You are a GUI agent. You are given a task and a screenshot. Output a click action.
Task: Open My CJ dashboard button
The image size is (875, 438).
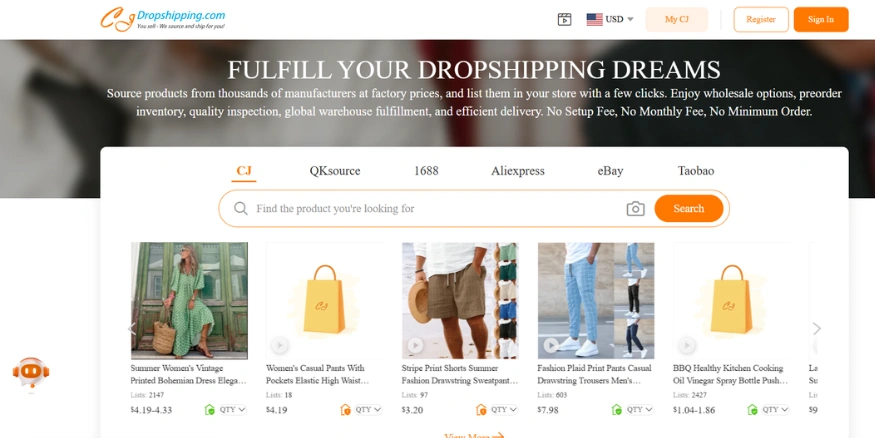pyautogui.click(x=676, y=20)
